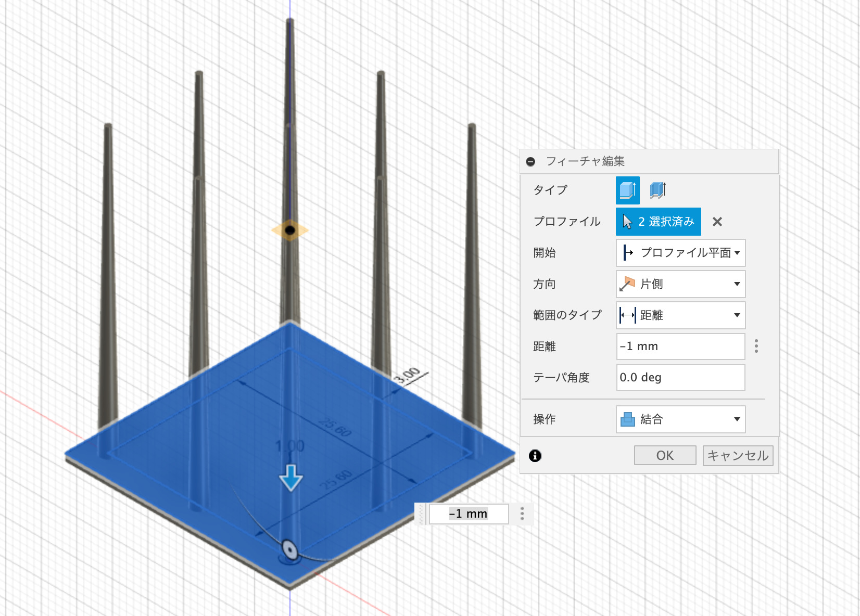Click the プロファイル label

point(567,222)
